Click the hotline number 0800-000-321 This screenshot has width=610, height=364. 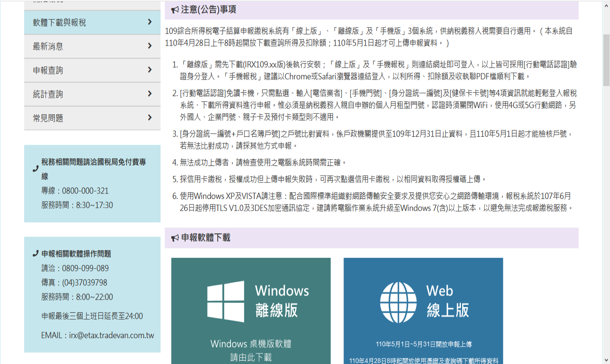(x=85, y=191)
